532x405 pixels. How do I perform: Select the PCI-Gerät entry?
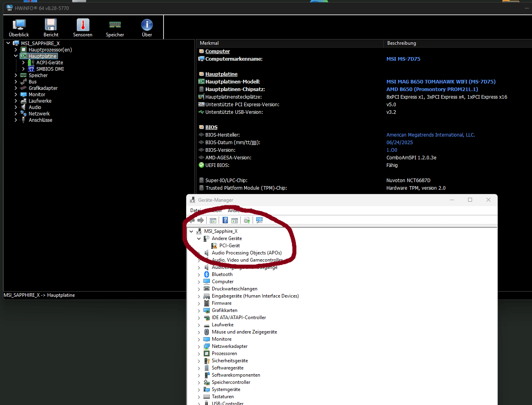pos(229,246)
